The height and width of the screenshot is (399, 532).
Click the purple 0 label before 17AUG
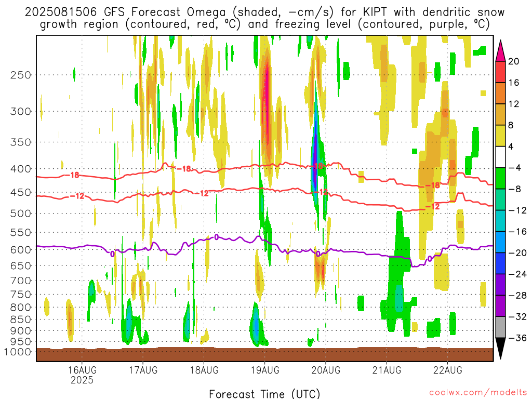(x=112, y=254)
